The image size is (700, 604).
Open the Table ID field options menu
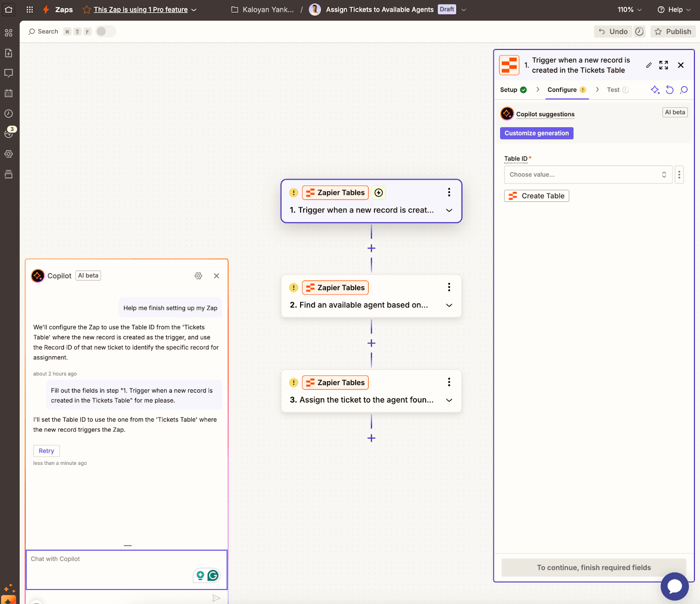pos(679,175)
